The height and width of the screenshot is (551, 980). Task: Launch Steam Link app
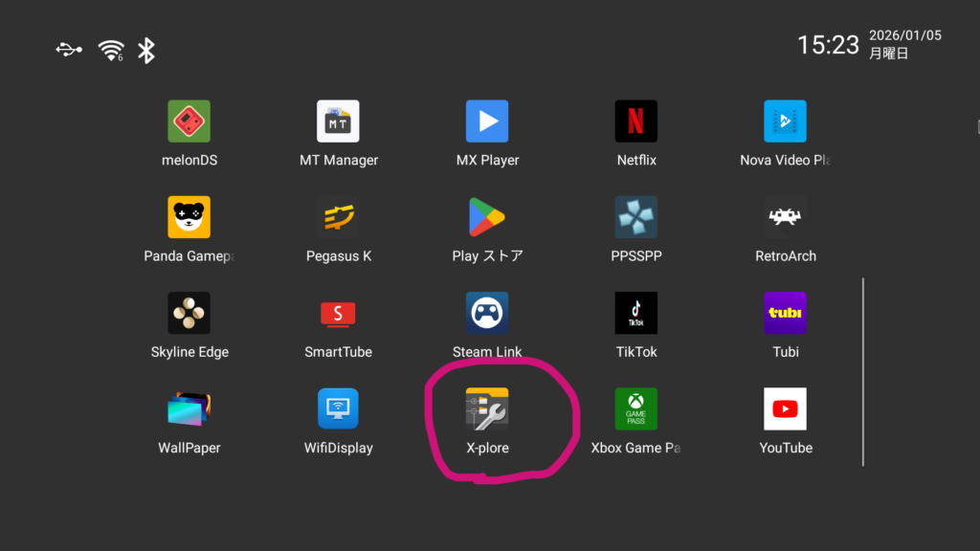[487, 313]
